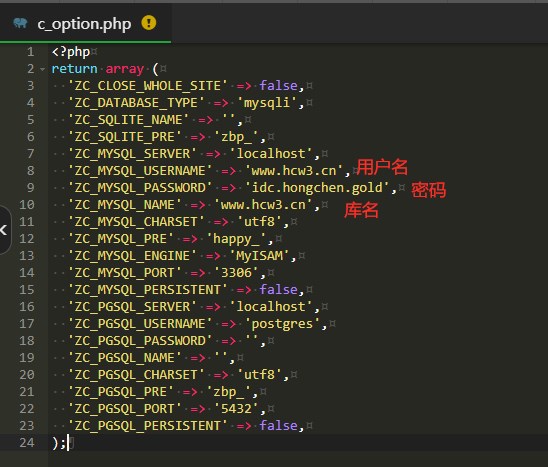Click line number 24 in gutter
548x467 pixels.
tap(27, 443)
